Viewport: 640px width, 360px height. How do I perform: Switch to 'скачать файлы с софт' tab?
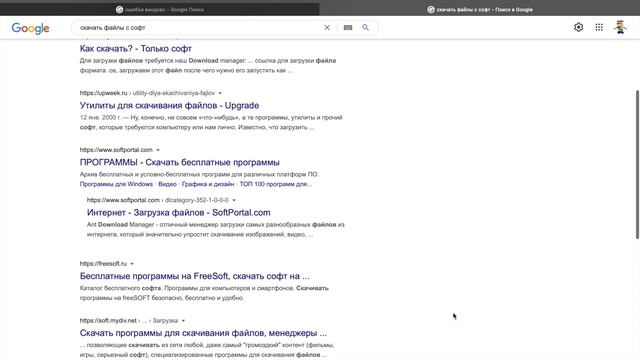click(x=480, y=9)
